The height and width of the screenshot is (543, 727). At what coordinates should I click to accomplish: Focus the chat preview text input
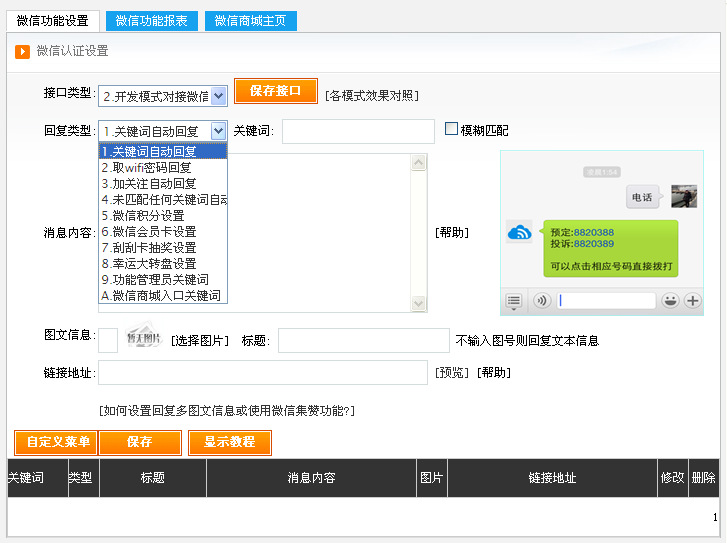(606, 301)
